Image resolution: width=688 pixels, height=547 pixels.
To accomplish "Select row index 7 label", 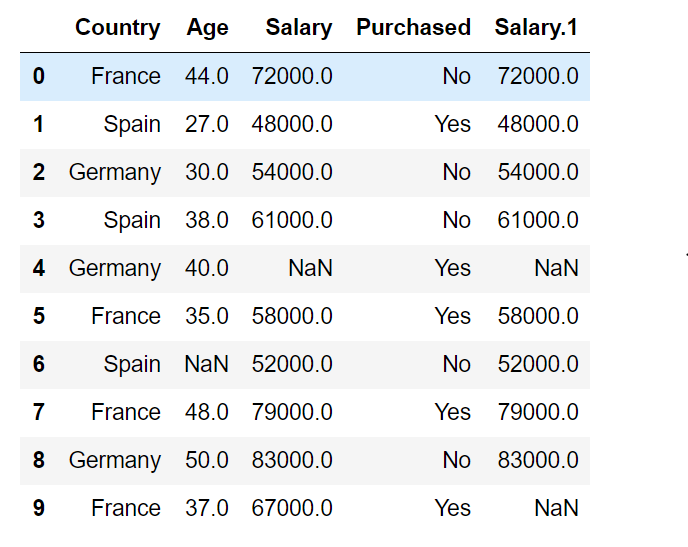I will click(38, 412).
